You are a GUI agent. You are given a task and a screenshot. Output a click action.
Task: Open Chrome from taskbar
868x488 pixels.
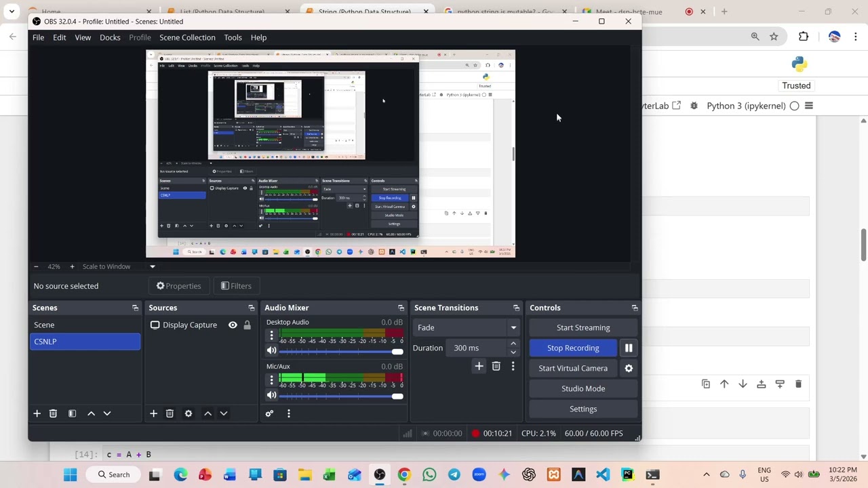[404, 474]
